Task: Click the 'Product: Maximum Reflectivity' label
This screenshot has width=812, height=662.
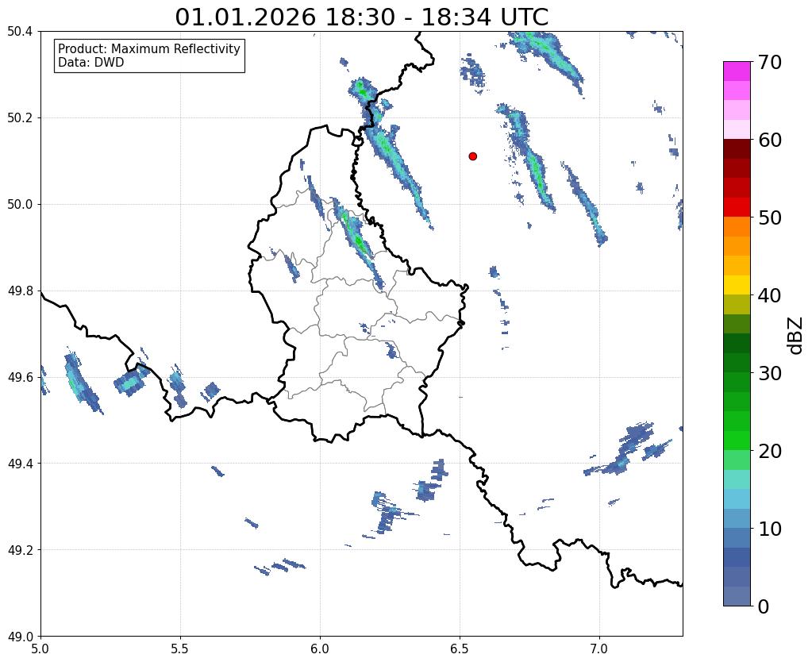Action: point(149,48)
